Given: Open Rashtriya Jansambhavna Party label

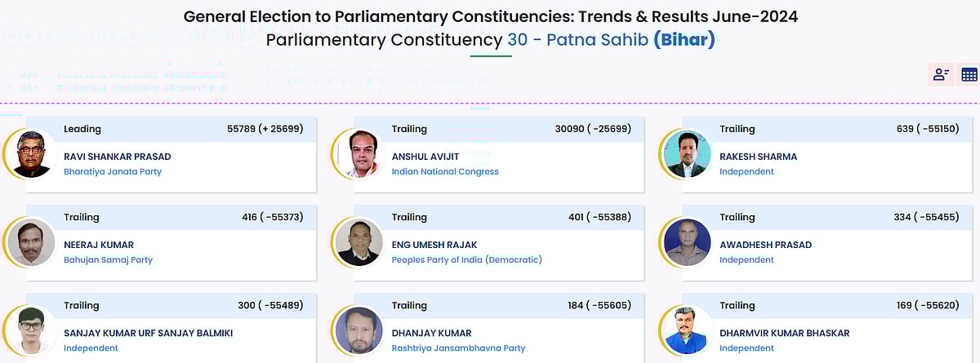Looking at the screenshot, I should [x=458, y=348].
